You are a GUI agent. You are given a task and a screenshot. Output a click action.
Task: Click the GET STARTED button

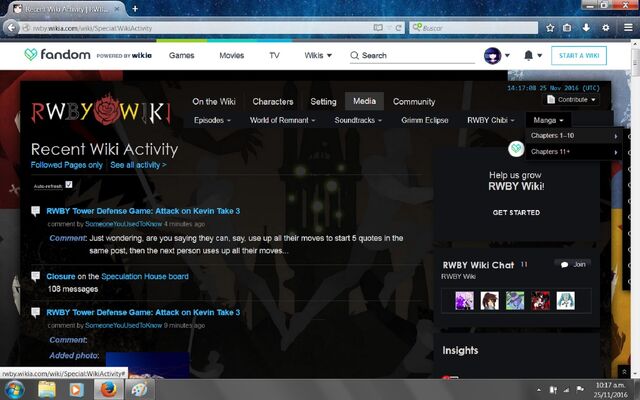[x=516, y=213]
